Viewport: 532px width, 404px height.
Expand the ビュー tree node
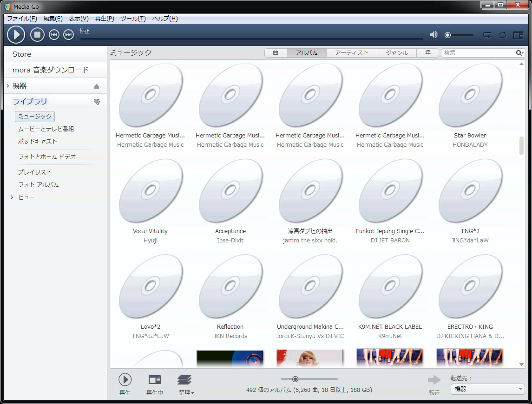(12, 197)
